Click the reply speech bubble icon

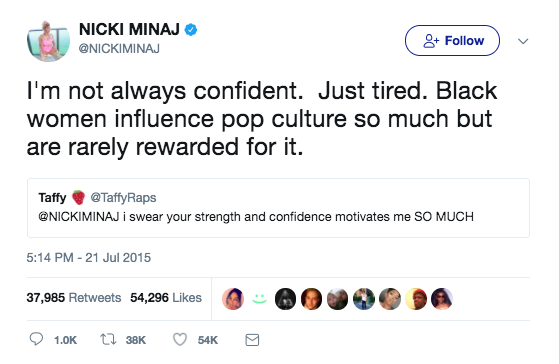click(x=36, y=339)
